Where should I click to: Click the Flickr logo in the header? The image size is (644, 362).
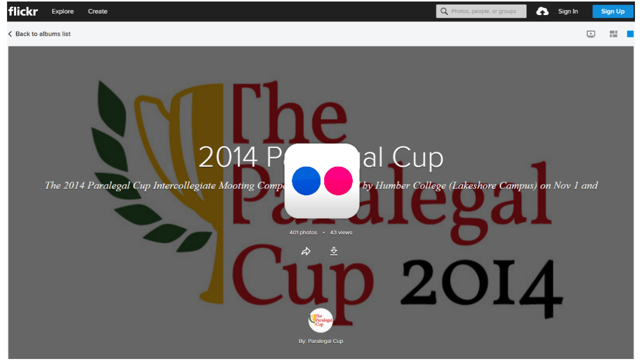pyautogui.click(x=23, y=11)
